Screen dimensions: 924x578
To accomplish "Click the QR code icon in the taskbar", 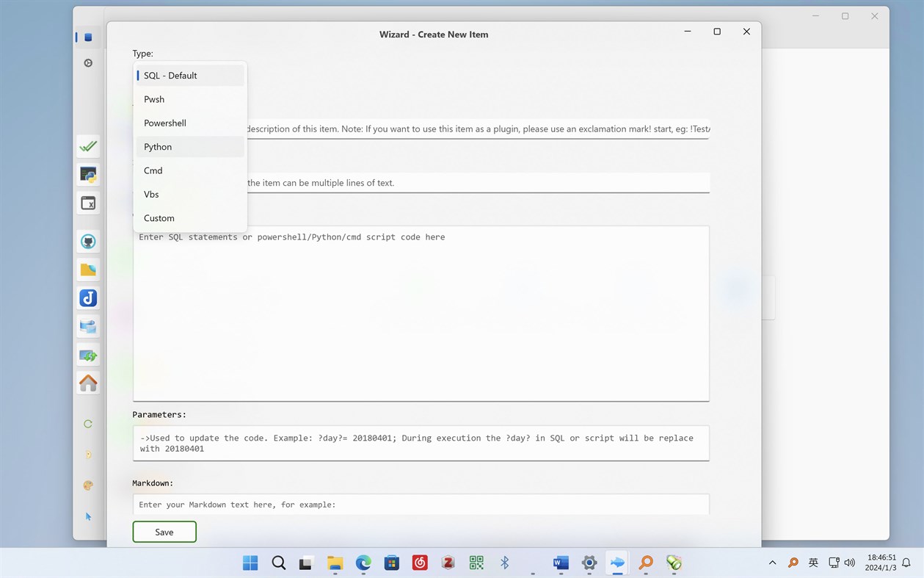I will [x=476, y=562].
